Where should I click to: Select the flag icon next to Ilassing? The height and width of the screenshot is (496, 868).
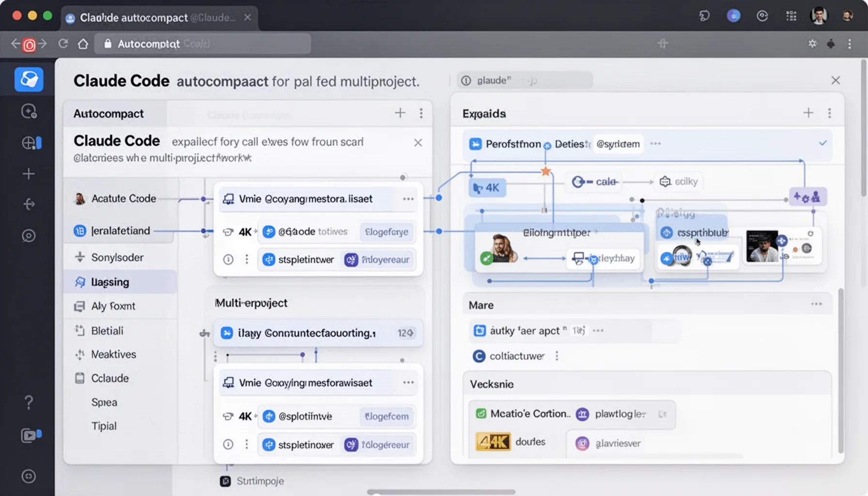(x=80, y=281)
